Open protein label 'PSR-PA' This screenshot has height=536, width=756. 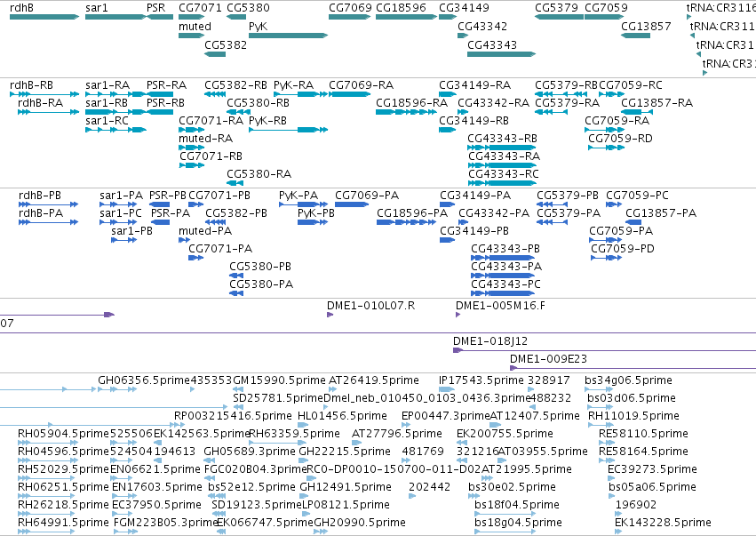click(x=171, y=213)
